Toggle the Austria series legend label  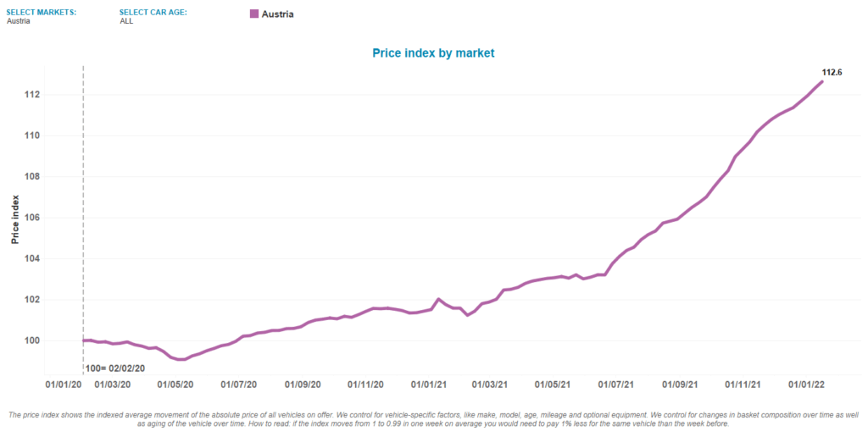(x=279, y=14)
